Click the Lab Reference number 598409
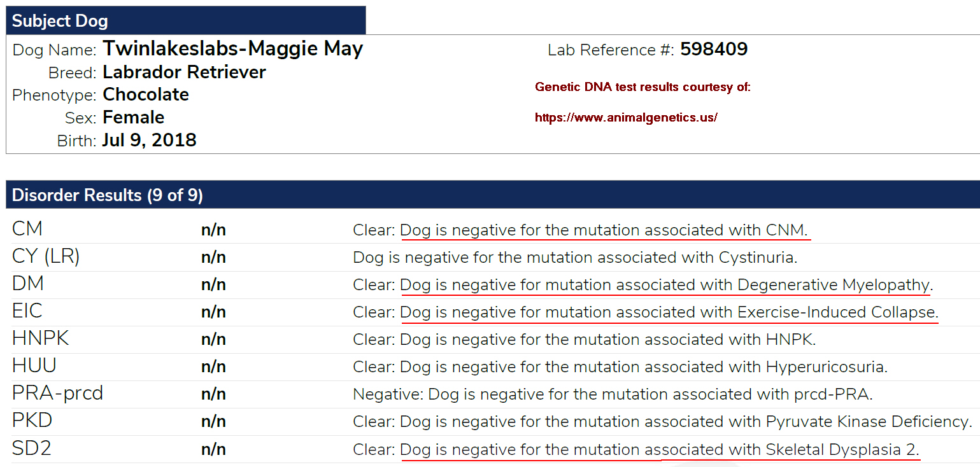This screenshot has height=467, width=980. 714,49
